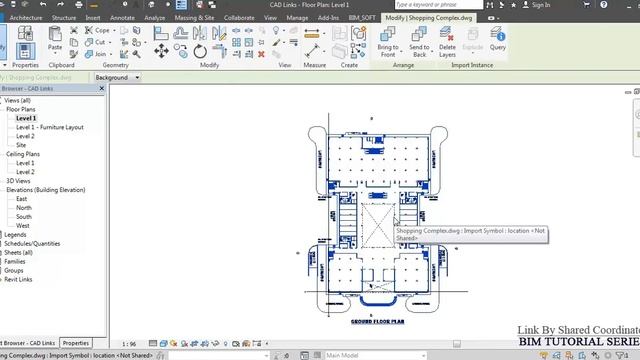640x360 pixels.
Task: Click the selection filter icon in status bar
Action: [622, 356]
